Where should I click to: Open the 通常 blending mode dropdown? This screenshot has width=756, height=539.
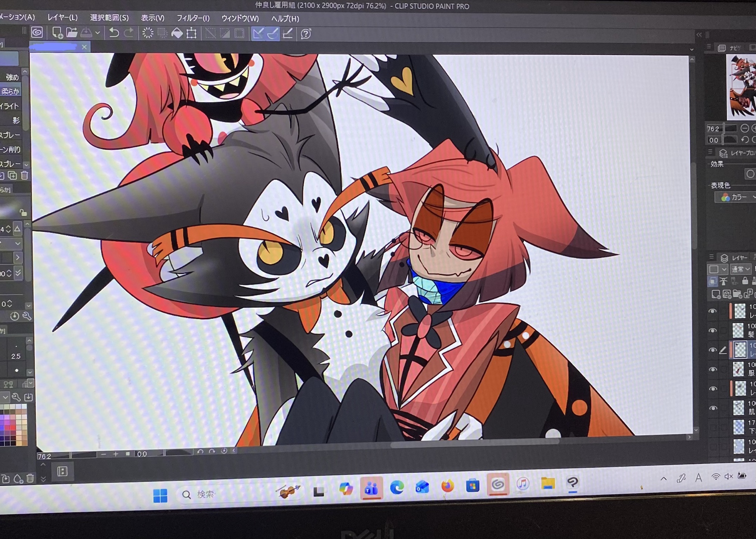click(740, 269)
